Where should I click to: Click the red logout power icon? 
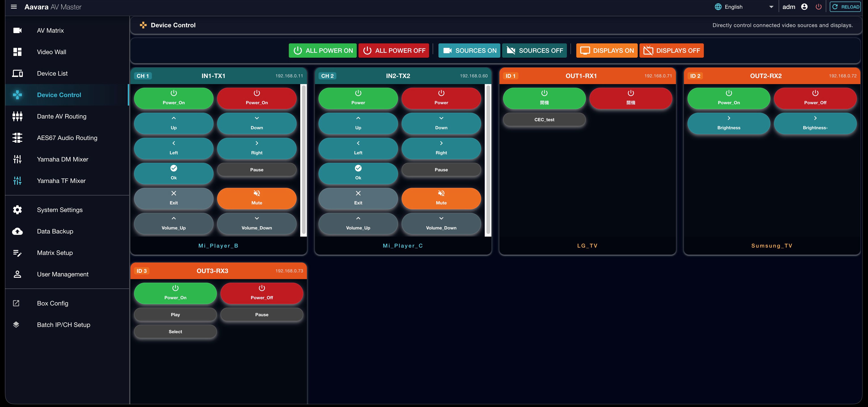[818, 7]
